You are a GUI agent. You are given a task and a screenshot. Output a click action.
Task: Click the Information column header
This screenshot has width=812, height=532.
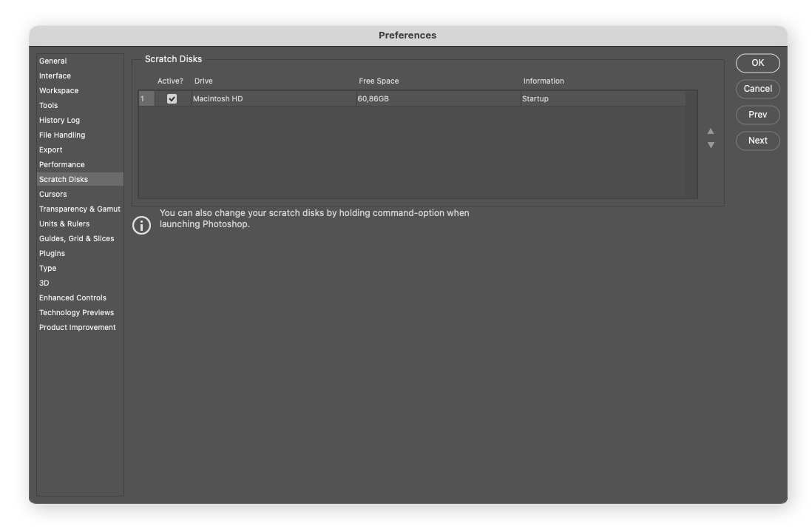click(x=544, y=81)
